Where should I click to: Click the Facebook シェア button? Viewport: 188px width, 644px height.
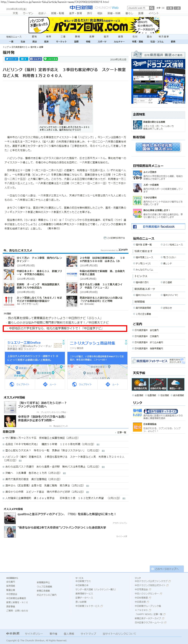tap(36, 59)
